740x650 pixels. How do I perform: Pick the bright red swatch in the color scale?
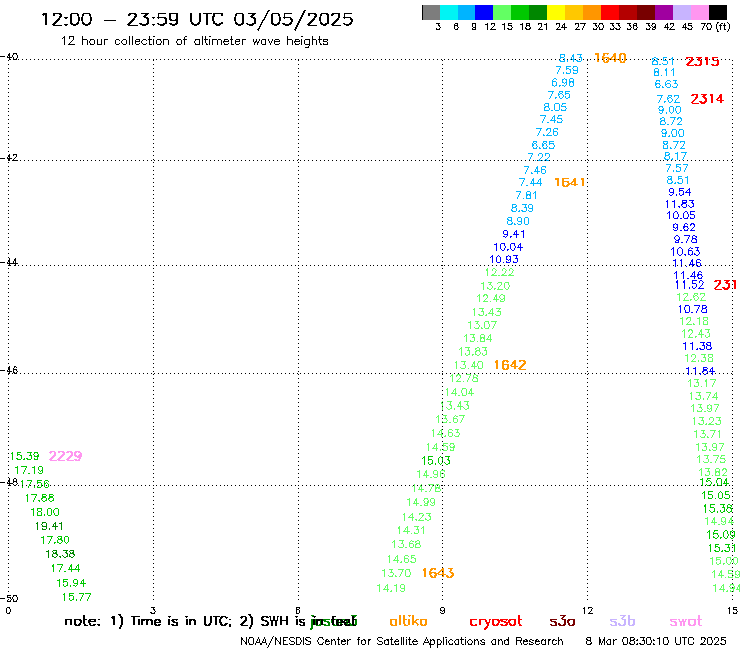pyautogui.click(x=610, y=12)
